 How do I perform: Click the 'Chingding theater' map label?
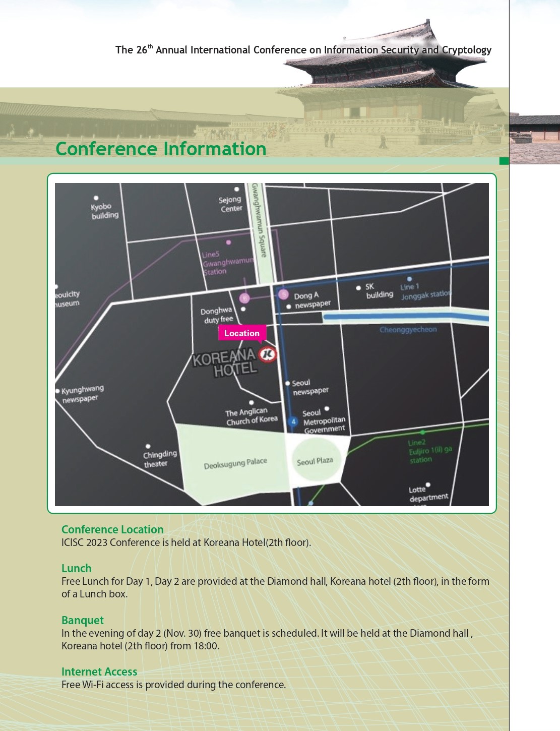(160, 459)
